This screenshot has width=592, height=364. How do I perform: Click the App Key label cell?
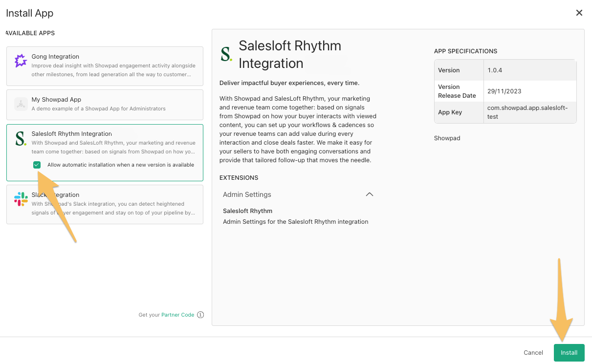pyautogui.click(x=459, y=112)
